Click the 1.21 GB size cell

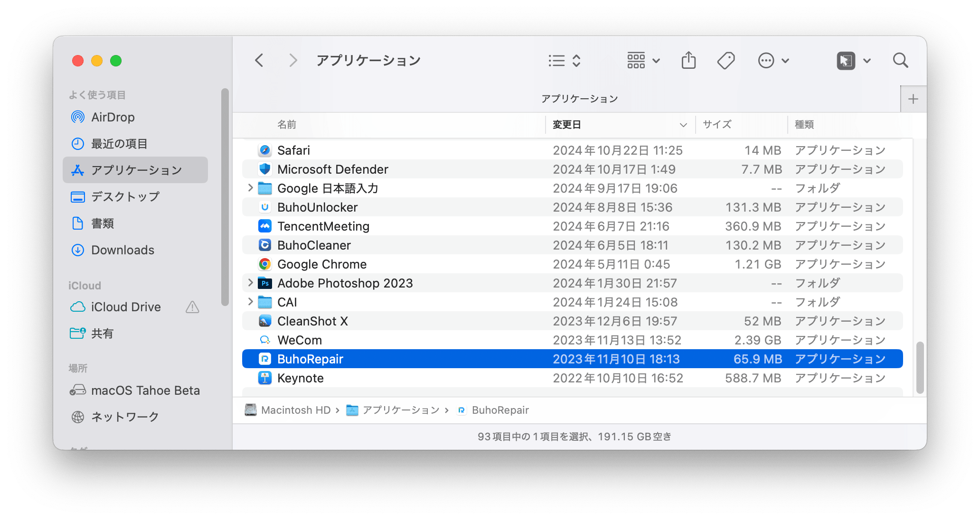(758, 264)
